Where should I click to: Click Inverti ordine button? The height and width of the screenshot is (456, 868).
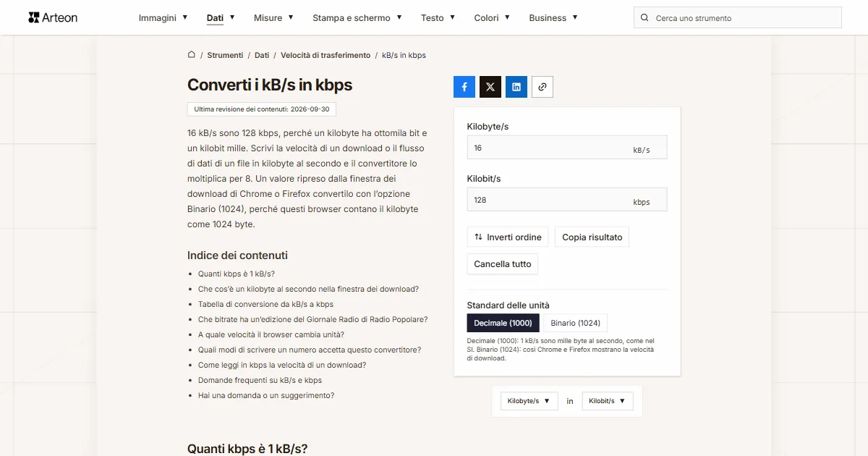pyautogui.click(x=508, y=237)
